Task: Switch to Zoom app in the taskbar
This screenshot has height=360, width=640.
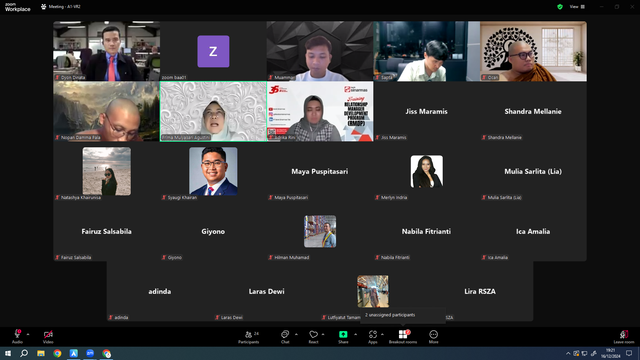Action: click(x=90, y=353)
